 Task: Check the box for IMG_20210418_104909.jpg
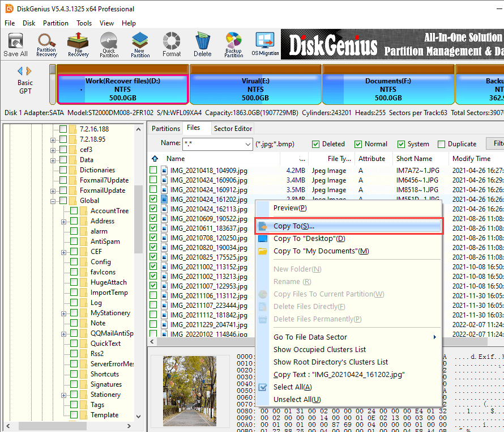(x=153, y=170)
